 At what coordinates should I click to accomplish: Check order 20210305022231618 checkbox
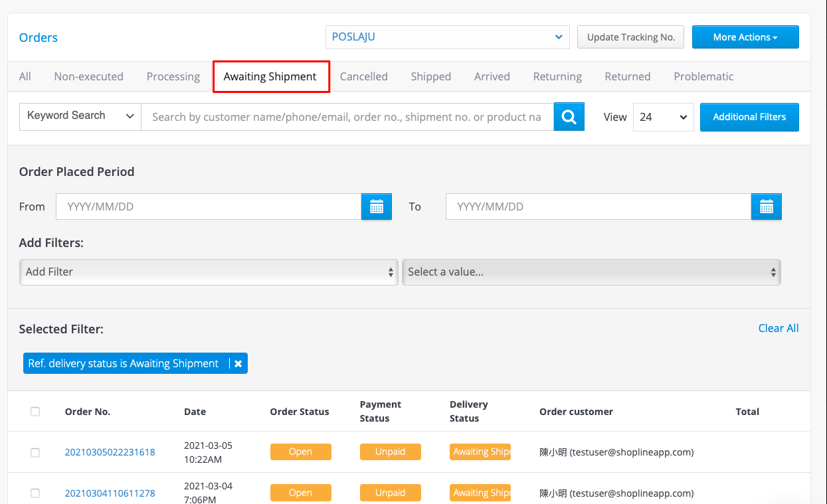tap(35, 452)
